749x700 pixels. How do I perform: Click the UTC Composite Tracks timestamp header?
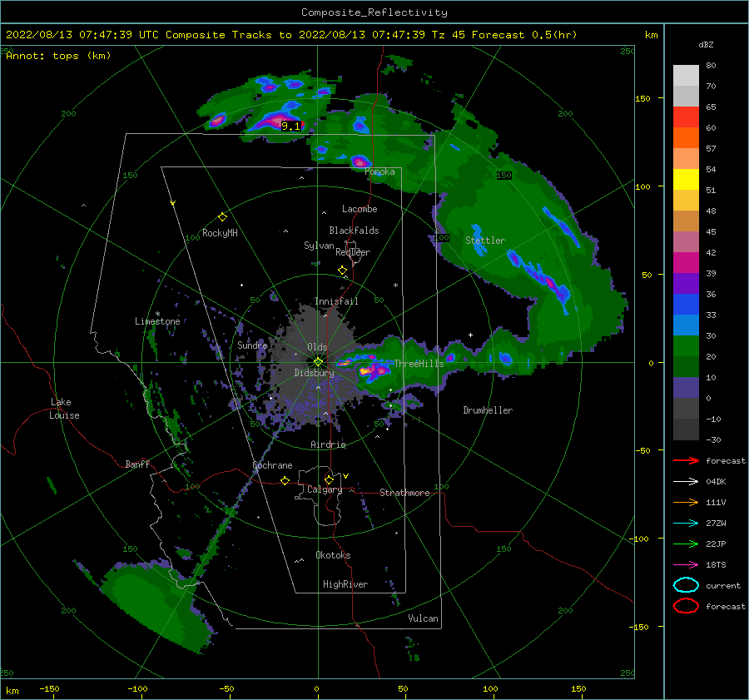(291, 35)
